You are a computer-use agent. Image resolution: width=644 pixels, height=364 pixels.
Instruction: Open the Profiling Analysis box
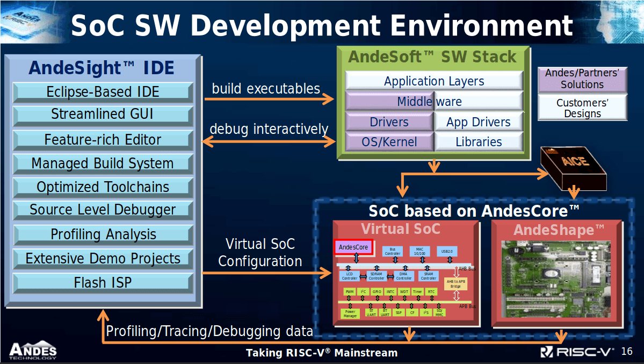pyautogui.click(x=103, y=234)
